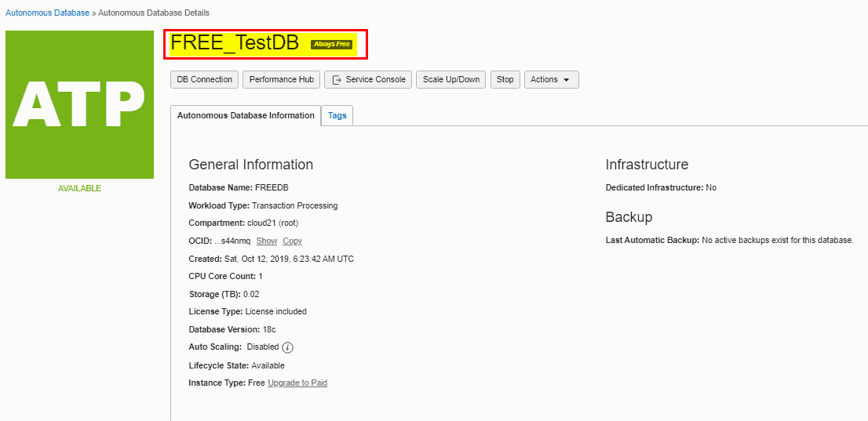The height and width of the screenshot is (421, 868).
Task: Open Performance Hub
Action: [x=282, y=80]
